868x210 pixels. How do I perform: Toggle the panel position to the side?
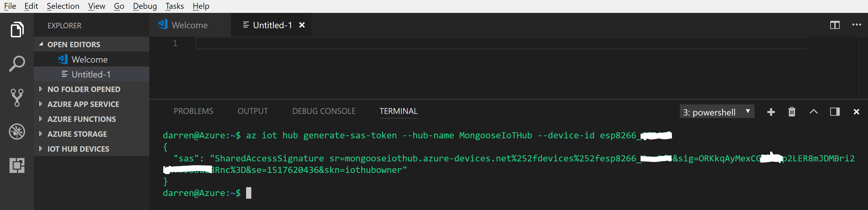[x=834, y=112]
